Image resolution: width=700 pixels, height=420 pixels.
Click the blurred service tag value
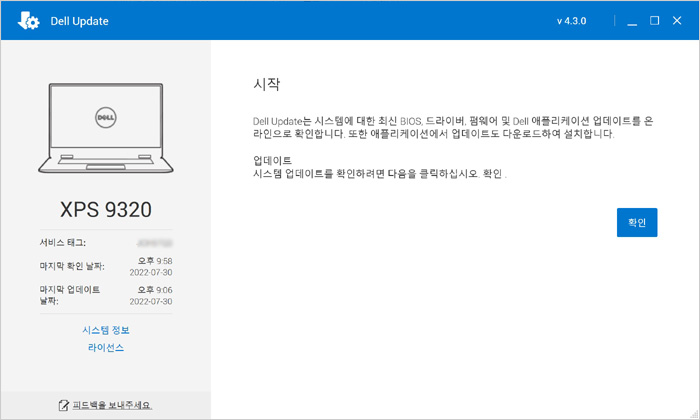click(154, 243)
